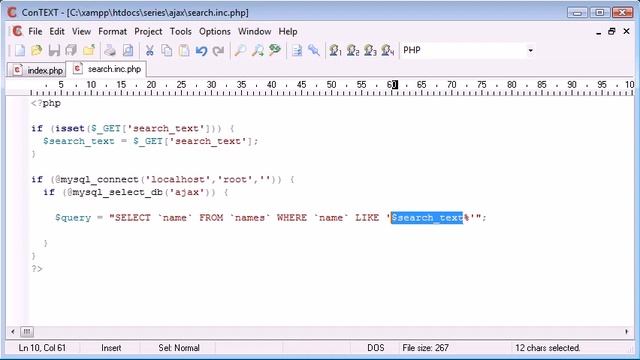Click '12 chars selected' status text
This screenshot has height=360, width=640.
point(547,348)
